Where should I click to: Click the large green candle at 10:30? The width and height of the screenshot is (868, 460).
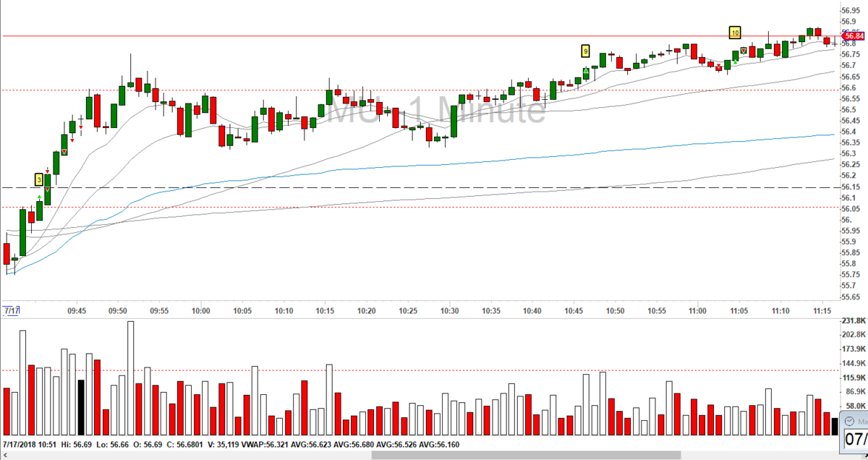(454, 122)
